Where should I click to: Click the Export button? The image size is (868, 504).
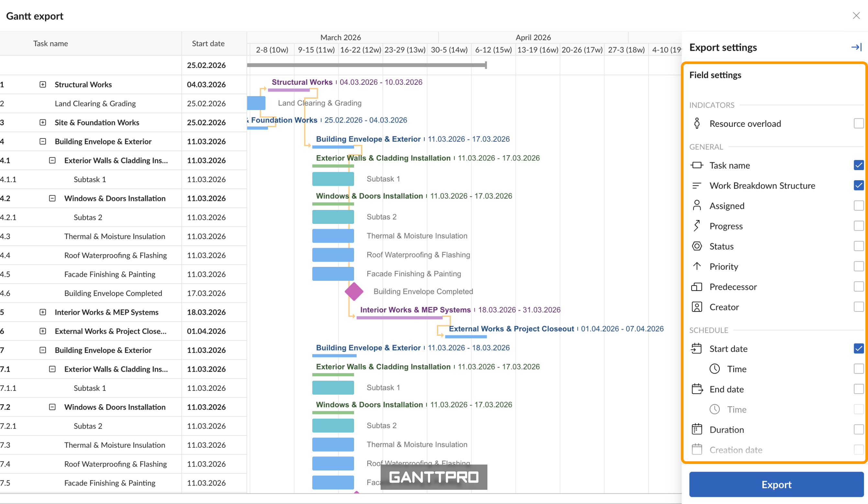point(776,484)
